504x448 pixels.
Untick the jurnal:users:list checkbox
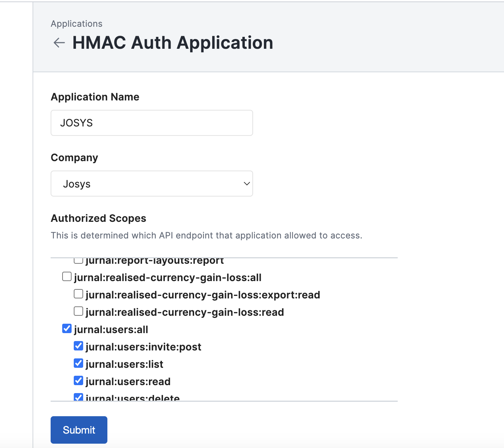pyautogui.click(x=78, y=363)
